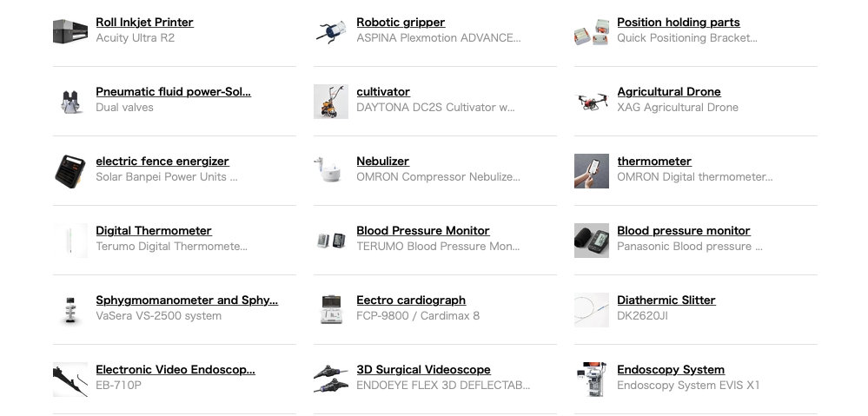This screenshot has width=868, height=416.
Task: Click the orange cultivator thumbnail image
Action: point(331,102)
